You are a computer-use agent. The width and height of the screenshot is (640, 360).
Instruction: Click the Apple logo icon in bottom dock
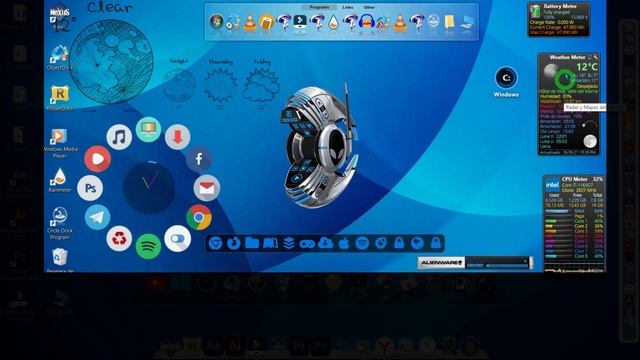[344, 243]
